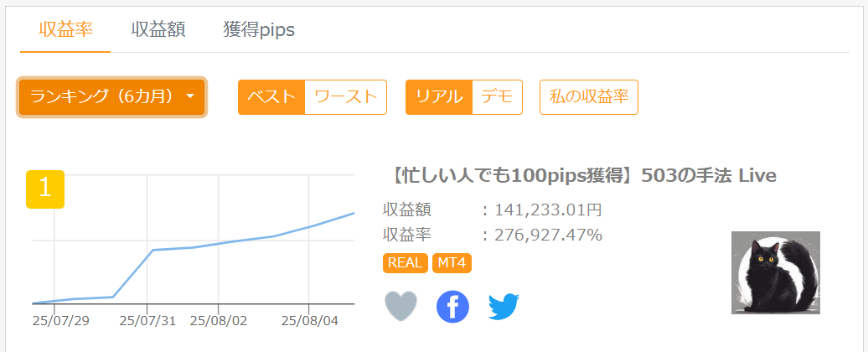The width and height of the screenshot is (868, 352).
Task: Switch to ワースト ranking
Action: (x=345, y=97)
